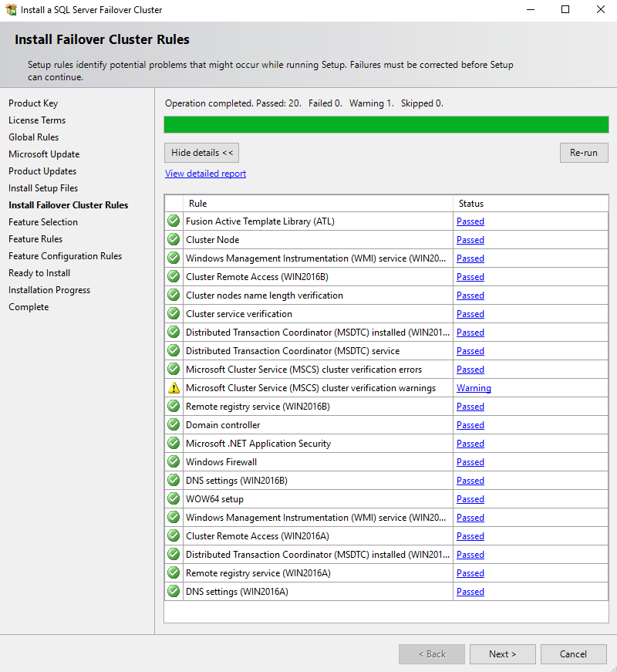Image resolution: width=617 pixels, height=672 pixels.
Task: Click the check icon for WOW64 setup
Action: pos(174,498)
